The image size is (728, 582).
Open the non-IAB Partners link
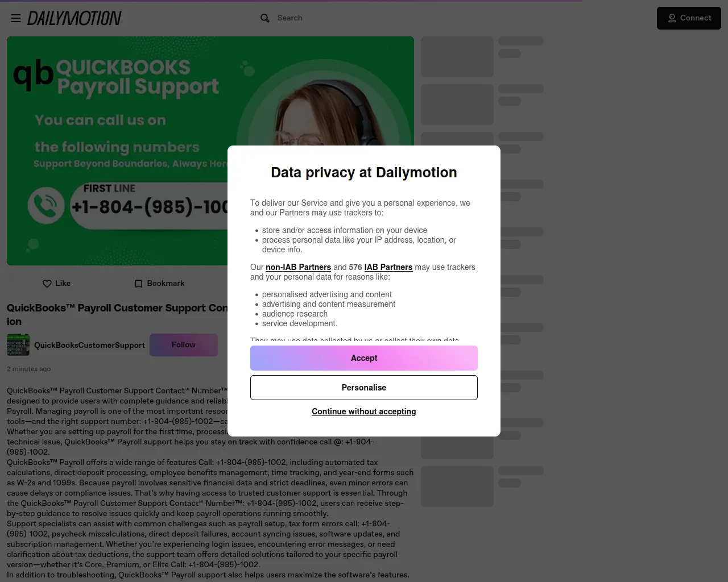tap(298, 267)
